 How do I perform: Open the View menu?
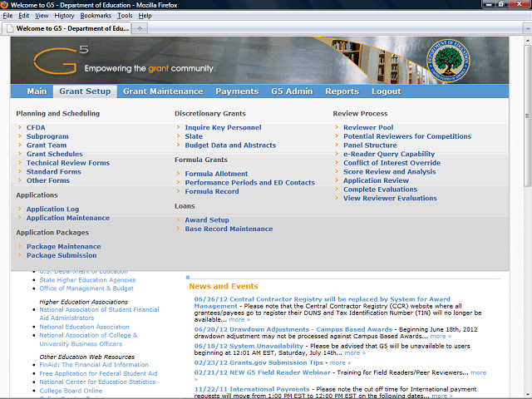pyautogui.click(x=42, y=16)
